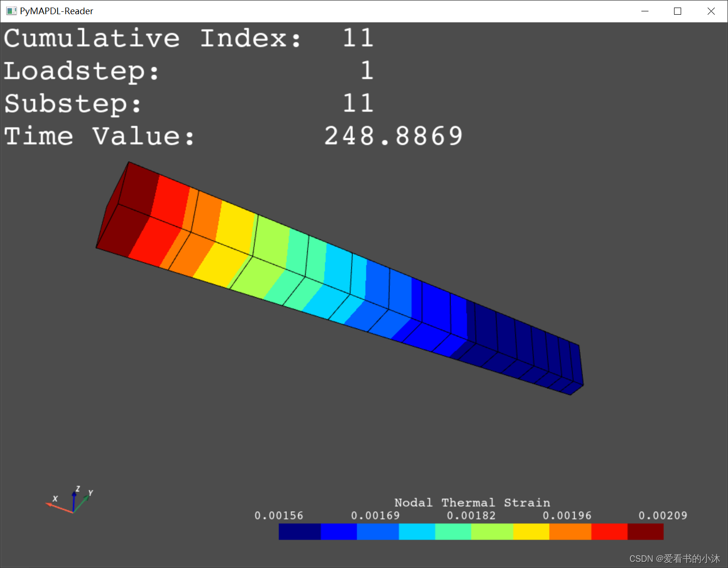Click the 'Nodal Thermal Strain' legend title
728x568 pixels.
click(472, 503)
